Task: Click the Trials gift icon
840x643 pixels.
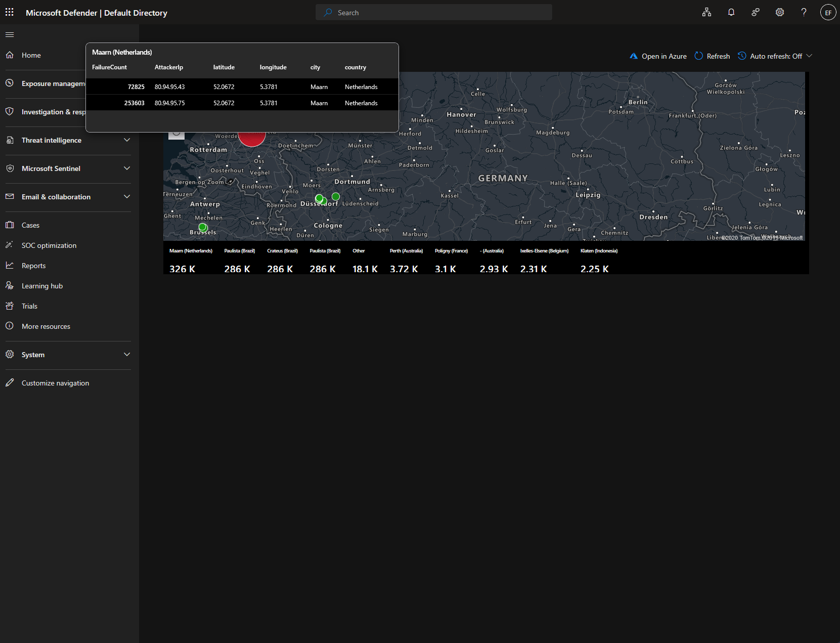Action: coord(10,306)
